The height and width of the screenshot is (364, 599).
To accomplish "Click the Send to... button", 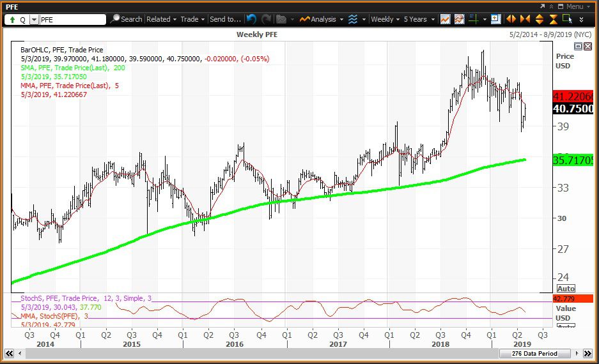I will 226,19.
